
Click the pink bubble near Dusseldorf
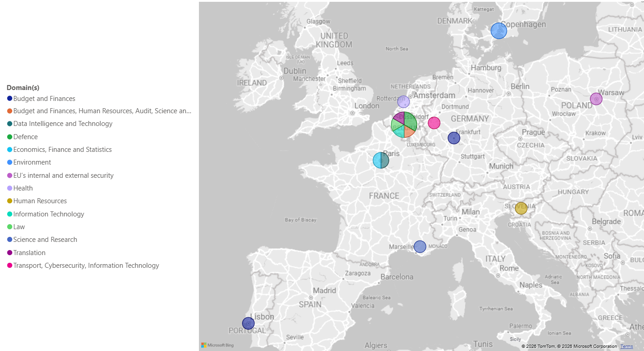[x=434, y=123]
